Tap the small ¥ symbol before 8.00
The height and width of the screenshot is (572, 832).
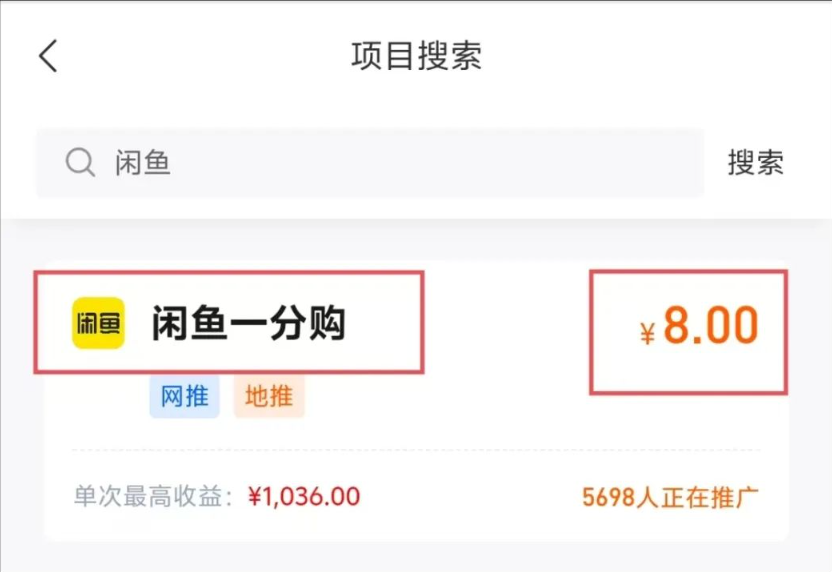click(647, 333)
